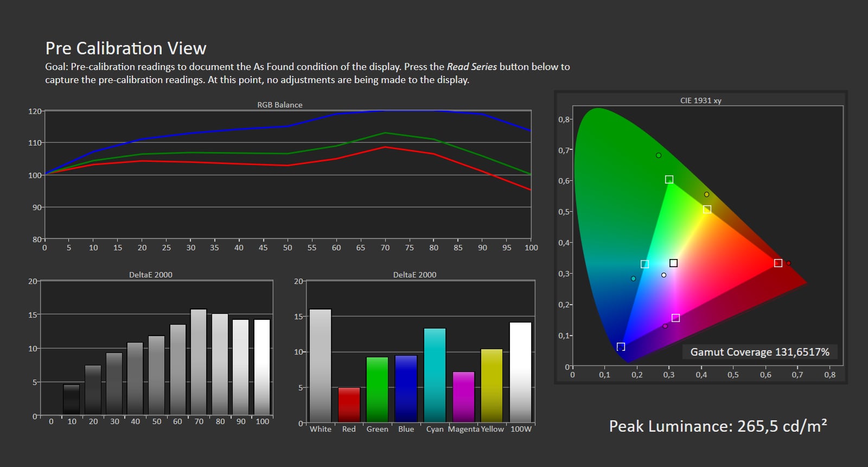Click the 100W bar in the color DeltaE chart
Viewport: 868px width, 467px height.
pyautogui.click(x=520, y=372)
